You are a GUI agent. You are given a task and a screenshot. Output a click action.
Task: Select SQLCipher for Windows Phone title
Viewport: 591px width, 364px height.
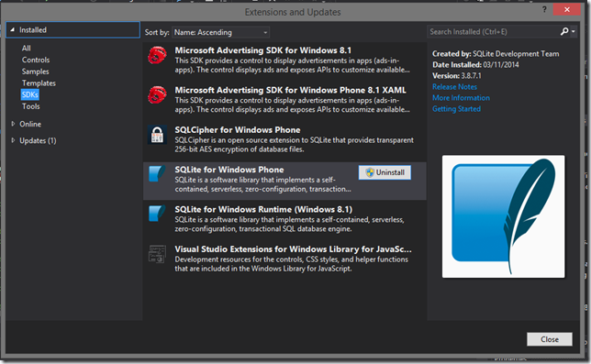[x=238, y=130]
